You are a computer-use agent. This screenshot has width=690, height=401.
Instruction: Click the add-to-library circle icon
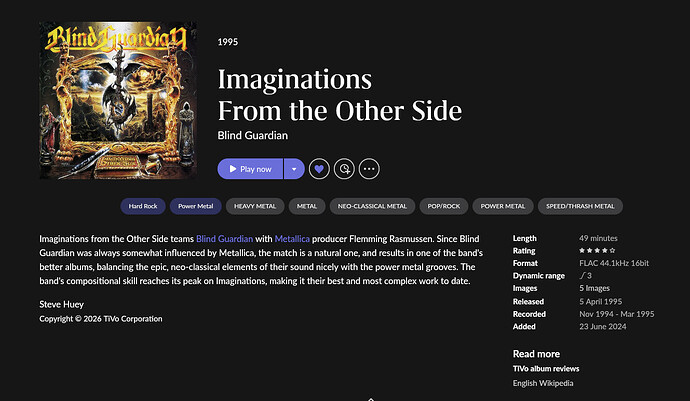pyautogui.click(x=344, y=169)
